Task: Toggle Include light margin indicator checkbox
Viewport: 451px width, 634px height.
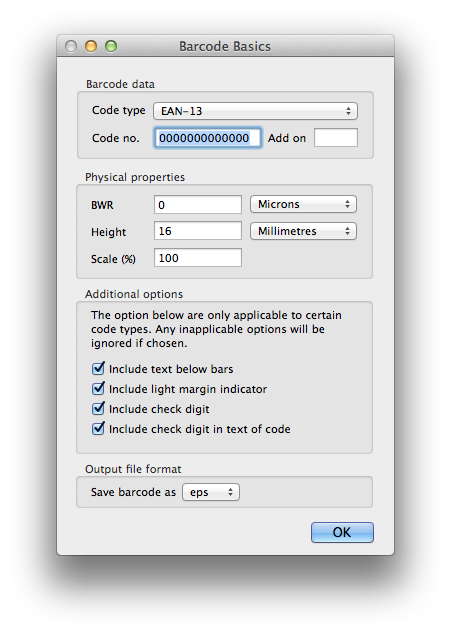Action: click(x=98, y=388)
